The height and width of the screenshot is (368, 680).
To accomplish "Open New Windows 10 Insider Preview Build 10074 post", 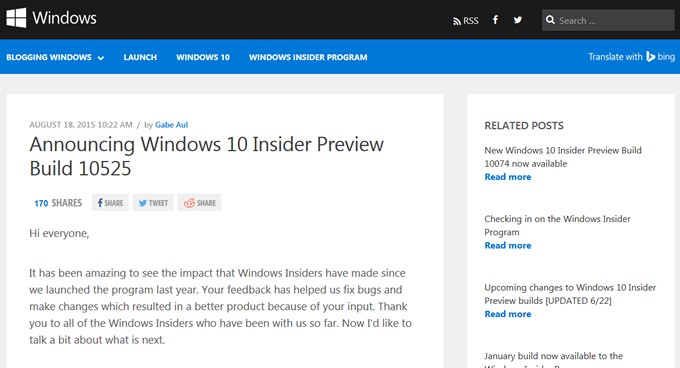I will tap(563, 157).
